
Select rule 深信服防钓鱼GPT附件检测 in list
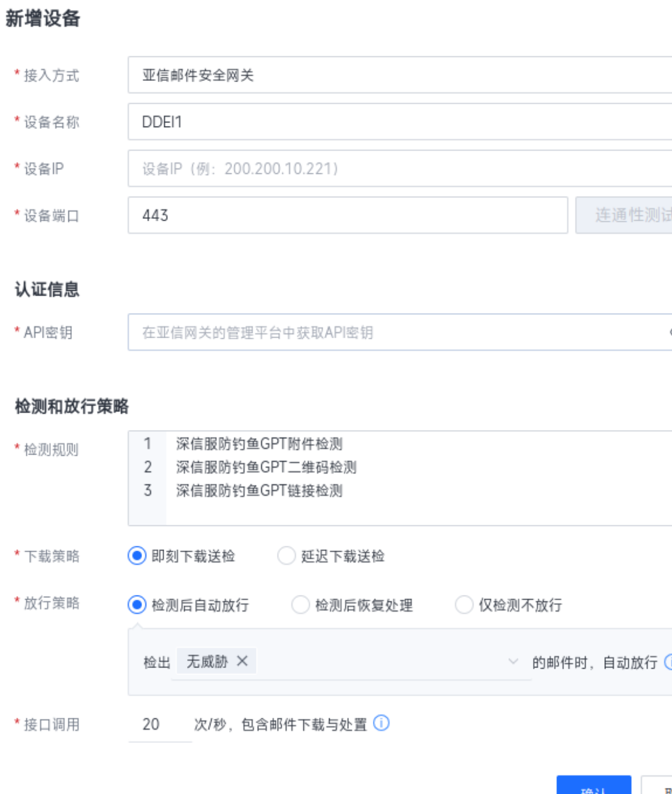[259, 444]
